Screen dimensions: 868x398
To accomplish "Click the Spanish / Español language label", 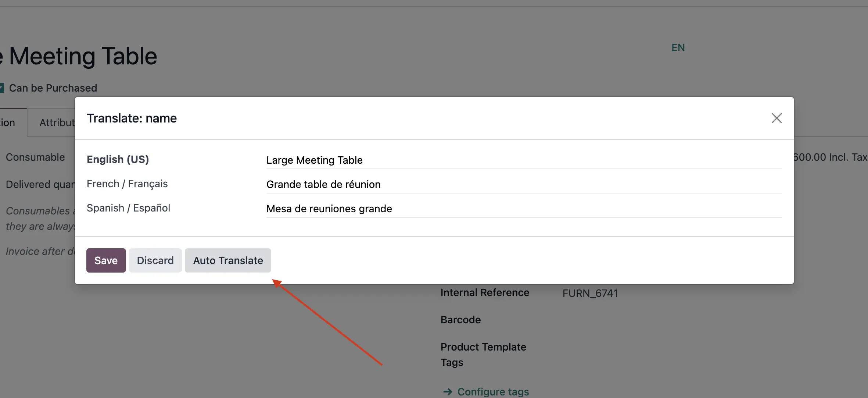I will (x=128, y=208).
